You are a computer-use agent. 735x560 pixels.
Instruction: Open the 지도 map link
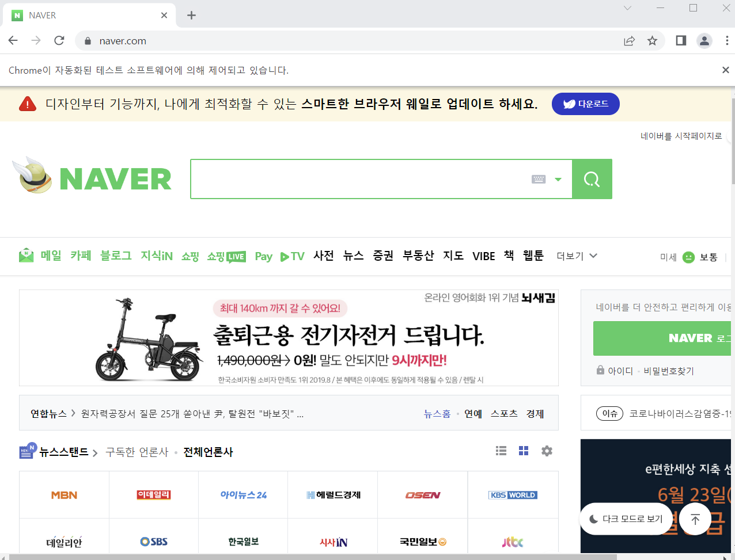coord(453,256)
